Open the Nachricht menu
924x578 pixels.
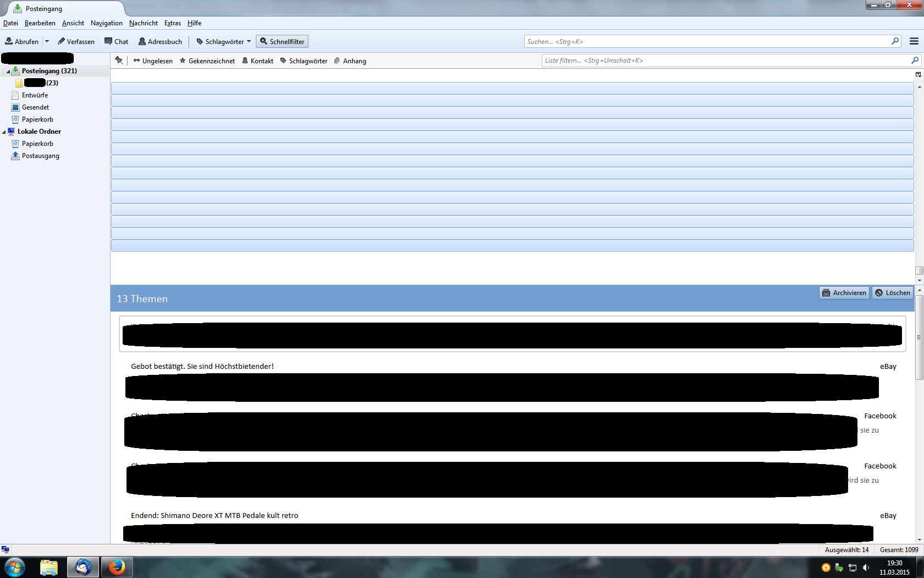[x=144, y=23]
